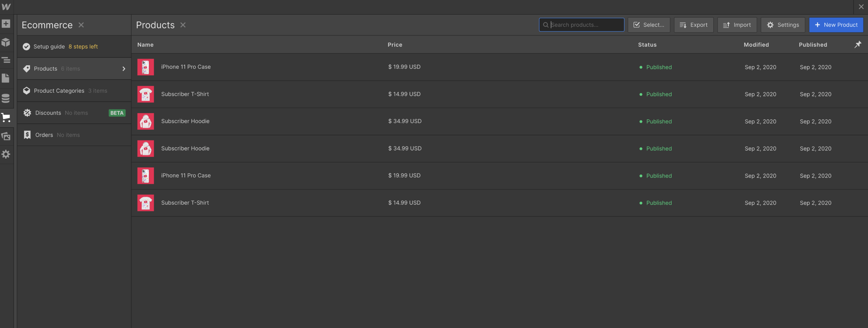Image resolution: width=868 pixels, height=328 pixels.
Task: Open Product Categories section
Action: (59, 90)
